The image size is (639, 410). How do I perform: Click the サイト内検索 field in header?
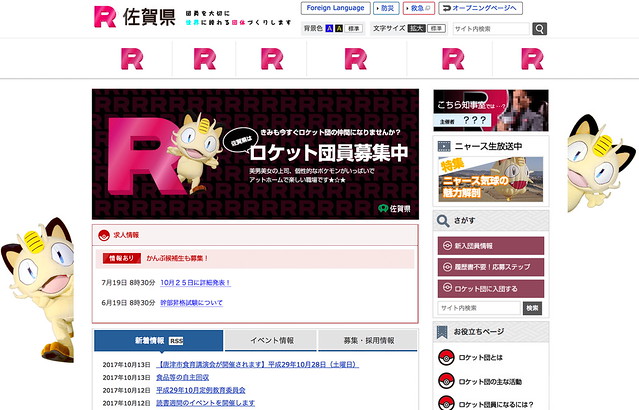pos(490,29)
